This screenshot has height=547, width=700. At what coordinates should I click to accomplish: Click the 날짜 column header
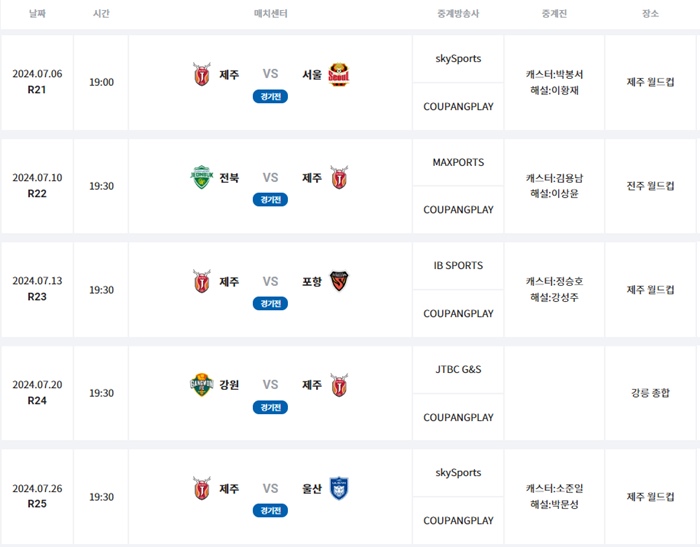click(x=38, y=14)
